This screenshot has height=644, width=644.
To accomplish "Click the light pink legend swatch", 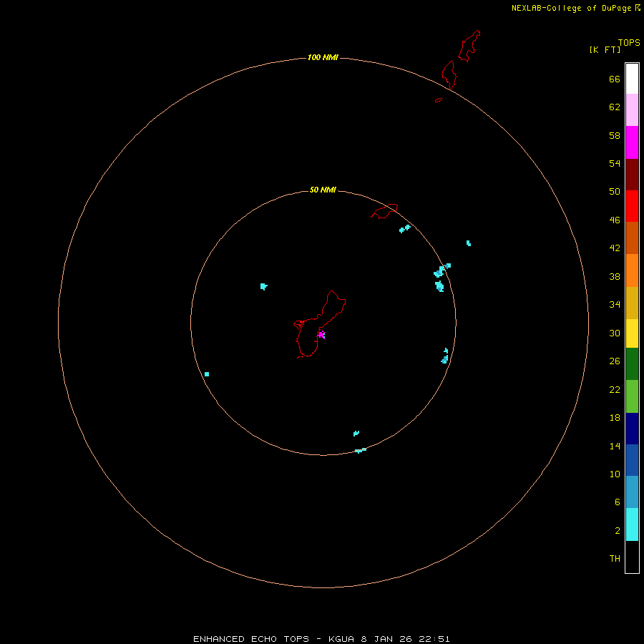I will pos(632,109).
